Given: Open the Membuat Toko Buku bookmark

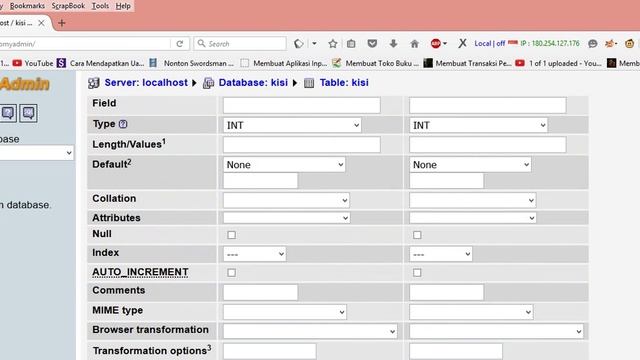Looking at the screenshot, I should tap(376, 63).
